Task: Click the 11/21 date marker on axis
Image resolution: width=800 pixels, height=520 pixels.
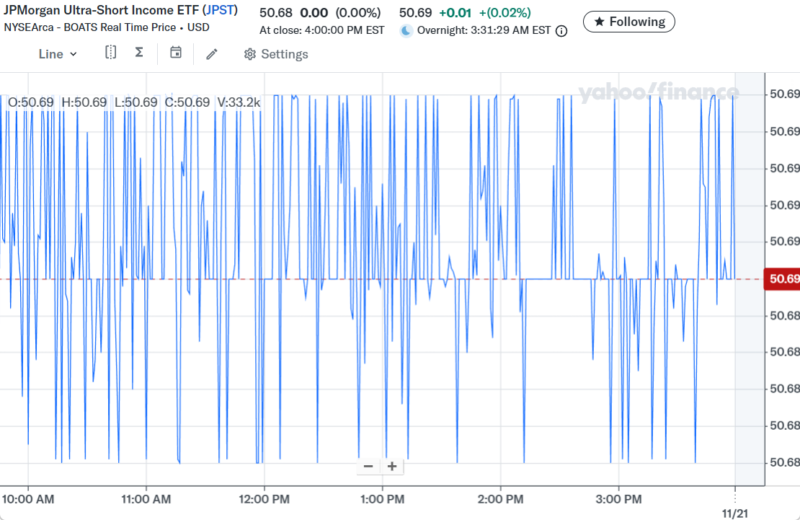Action: pyautogui.click(x=735, y=510)
